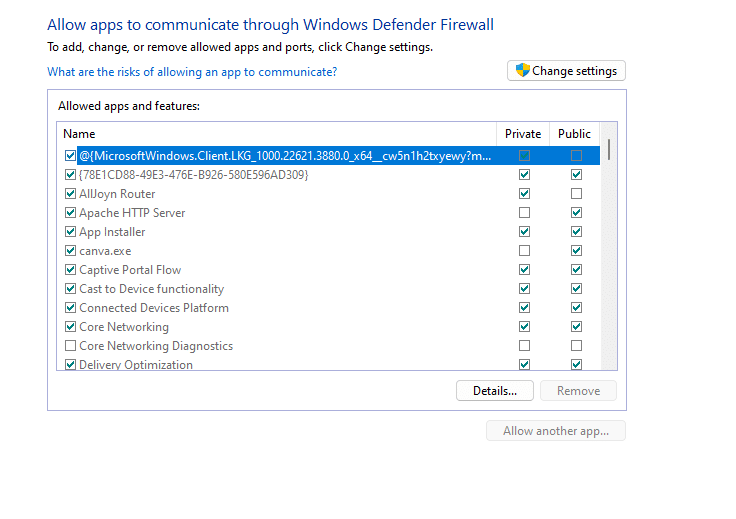736x519 pixels.
Task: Click the Change settings button
Action: [x=566, y=71]
